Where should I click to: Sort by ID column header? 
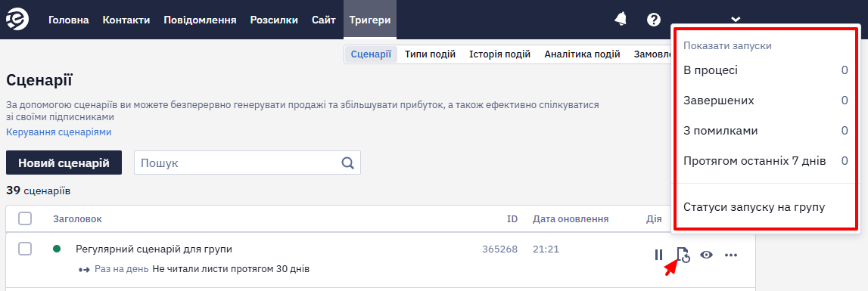512,218
